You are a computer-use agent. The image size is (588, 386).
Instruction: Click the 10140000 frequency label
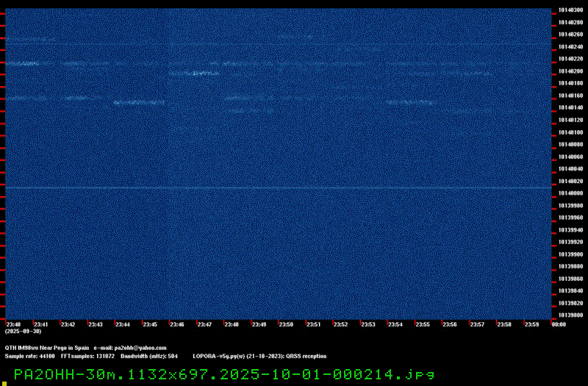[x=570, y=193]
